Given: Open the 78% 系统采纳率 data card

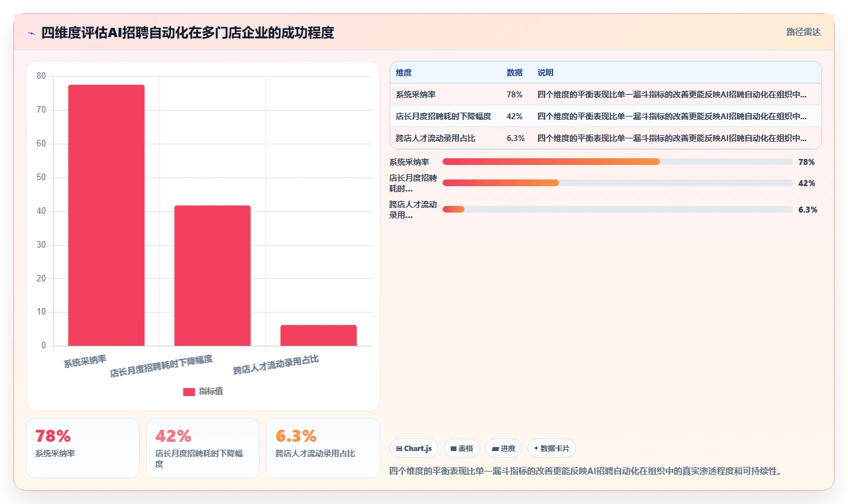Looking at the screenshot, I should pos(83,448).
